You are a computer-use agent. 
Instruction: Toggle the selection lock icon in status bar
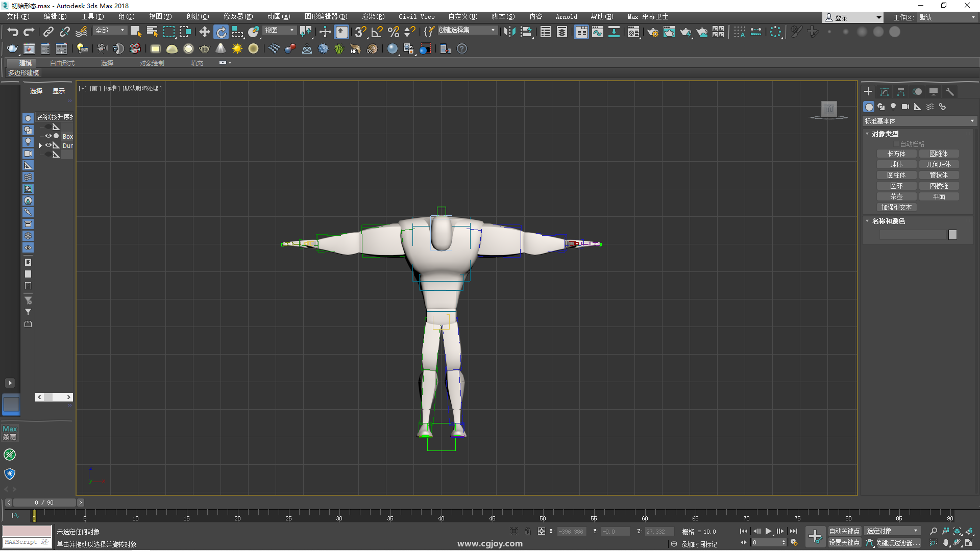[x=528, y=531]
